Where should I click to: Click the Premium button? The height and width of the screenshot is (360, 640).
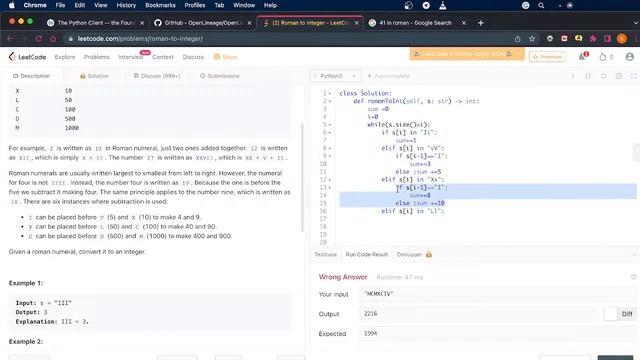coord(547,57)
